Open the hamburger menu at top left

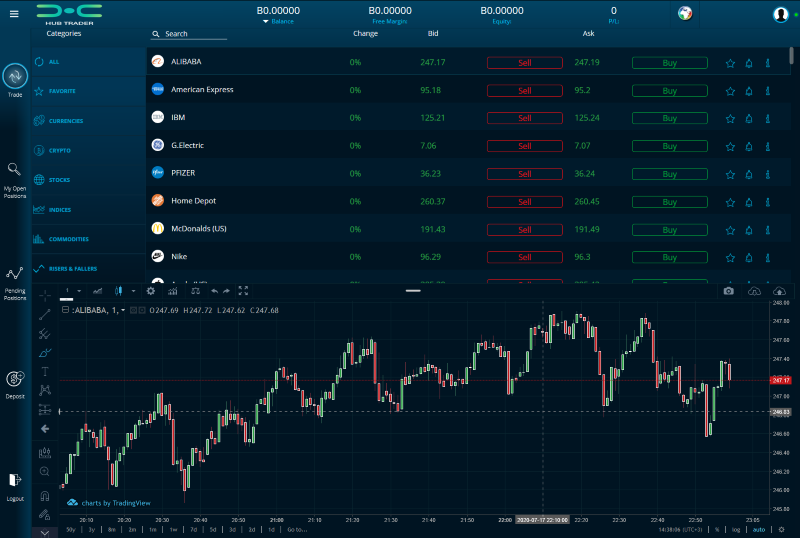coord(14,14)
